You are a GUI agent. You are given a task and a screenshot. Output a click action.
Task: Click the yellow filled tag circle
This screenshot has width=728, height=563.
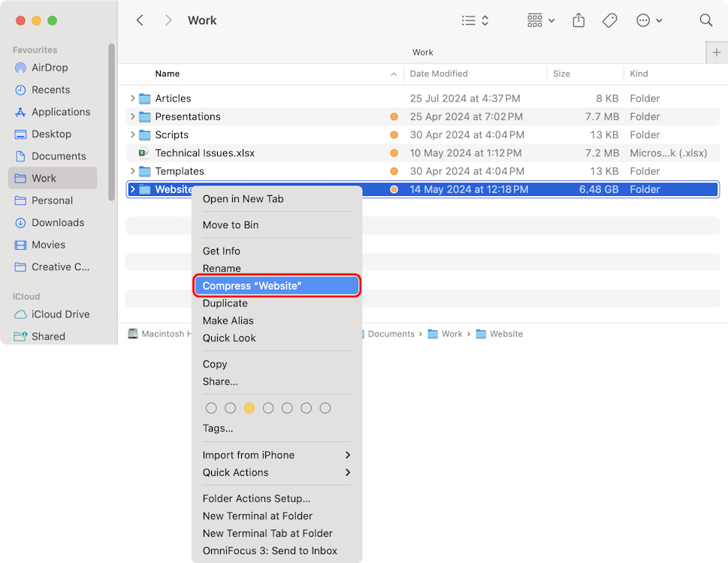coord(249,408)
